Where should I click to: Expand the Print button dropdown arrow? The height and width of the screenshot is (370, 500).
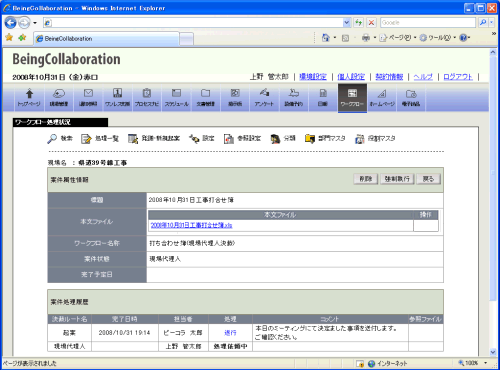click(375, 38)
